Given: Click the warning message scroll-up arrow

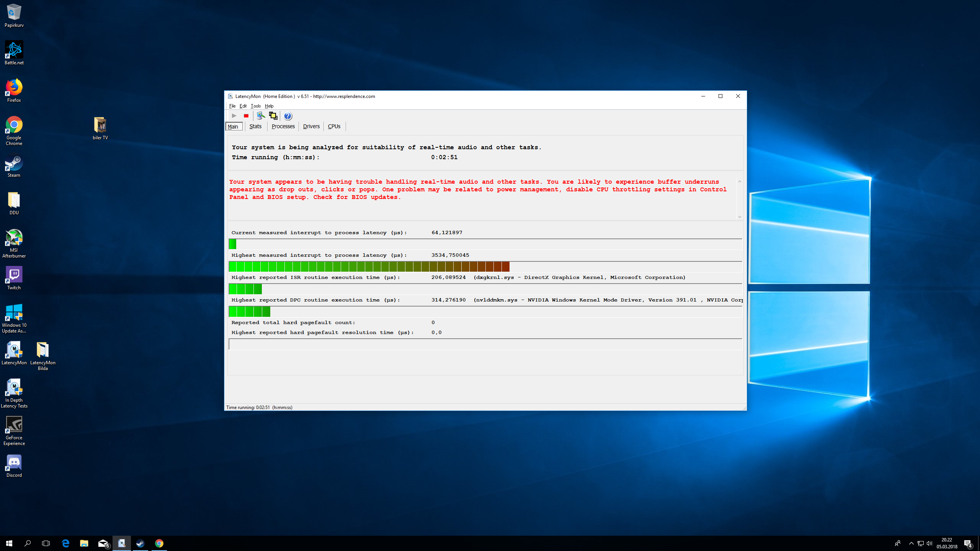Looking at the screenshot, I should click(740, 181).
